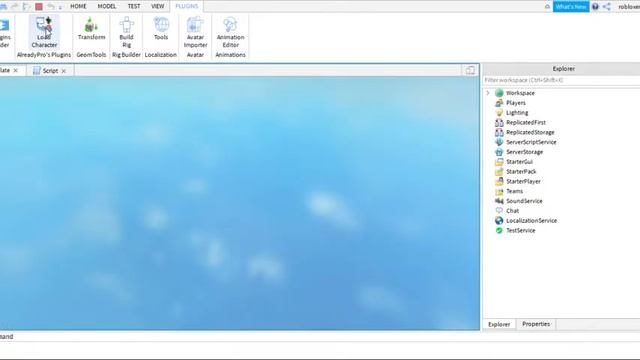Toggle the viewport maximize icon
The height and width of the screenshot is (360, 640).
[x=470, y=70]
